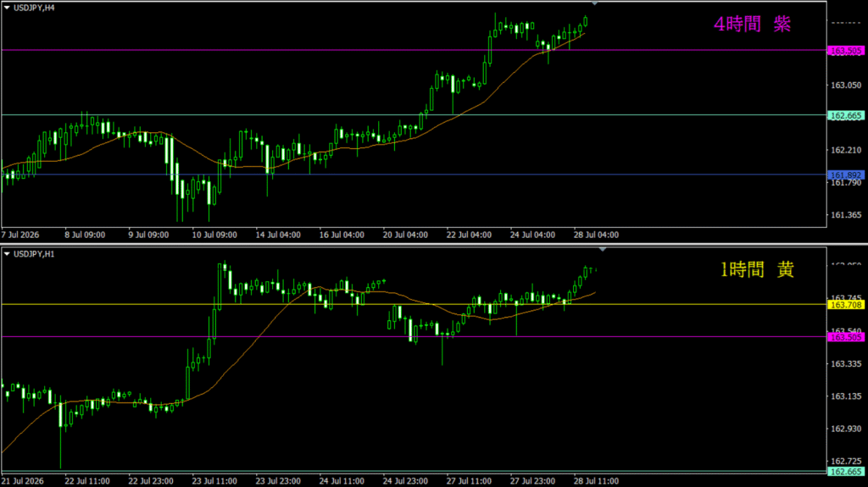This screenshot has width=868, height=487.
Task: Select the green 162.665 price label in H4 chart
Action: tap(846, 116)
